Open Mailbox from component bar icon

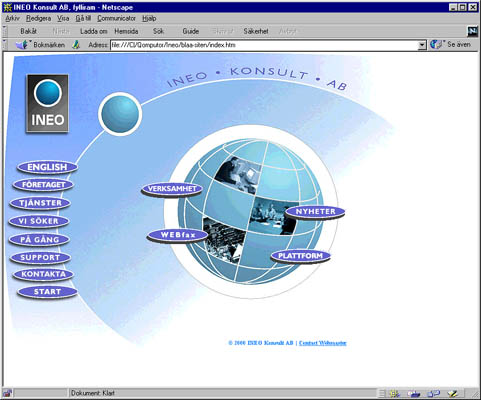(x=414, y=394)
